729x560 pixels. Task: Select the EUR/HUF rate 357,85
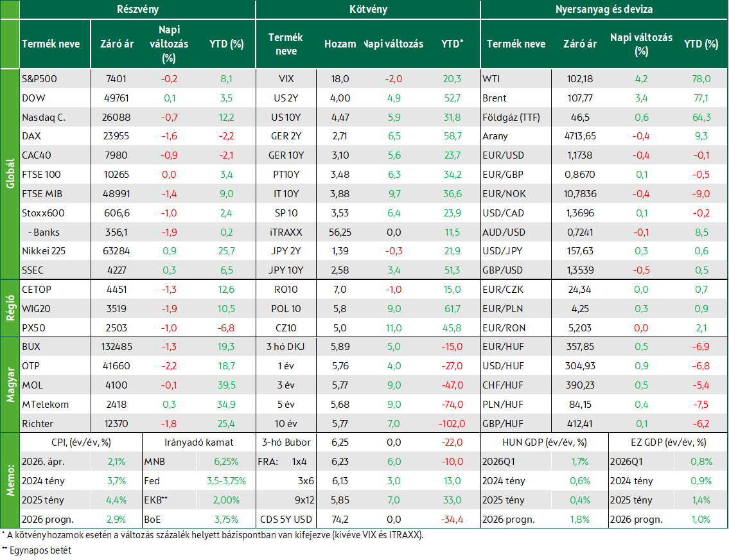click(580, 347)
